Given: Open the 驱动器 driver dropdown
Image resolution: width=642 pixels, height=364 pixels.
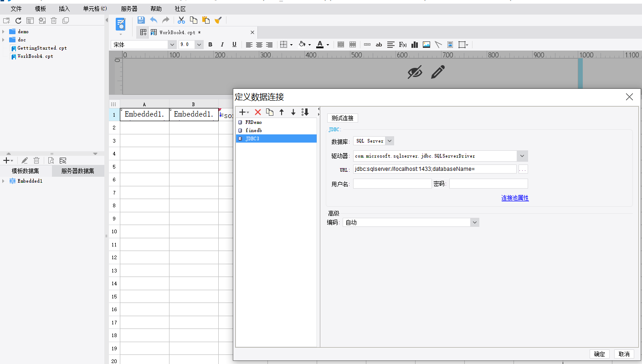Looking at the screenshot, I should point(522,156).
